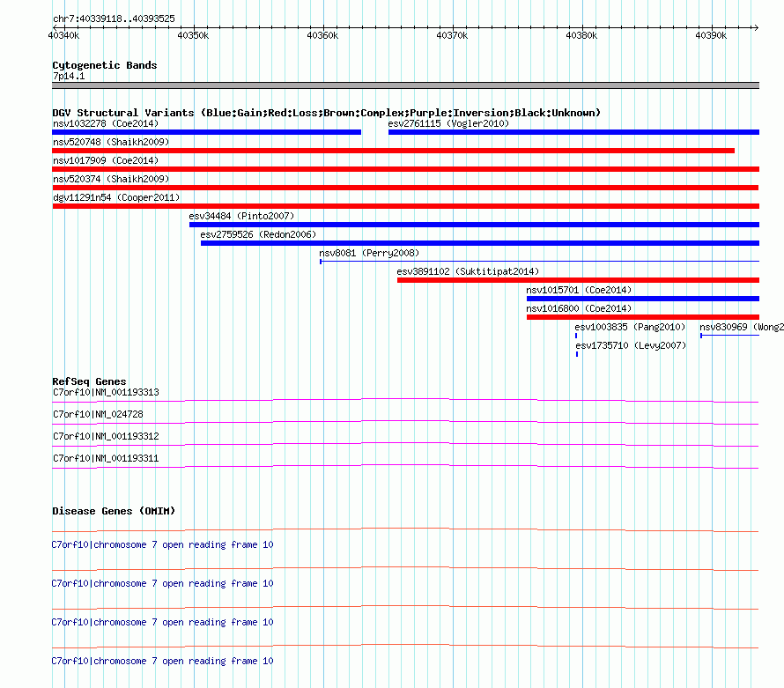Open the C7orf10|NM_001193311 transcript label
Screen dimensions: 784x688
106,458
